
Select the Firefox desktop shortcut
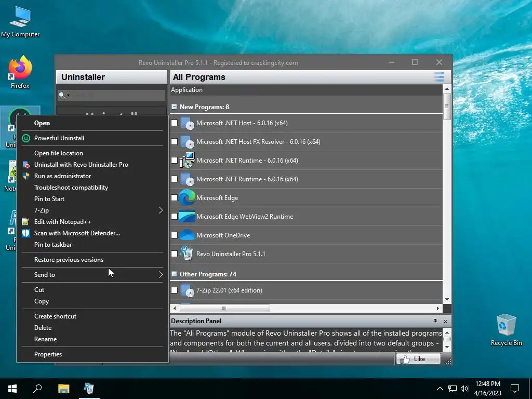tap(20, 72)
